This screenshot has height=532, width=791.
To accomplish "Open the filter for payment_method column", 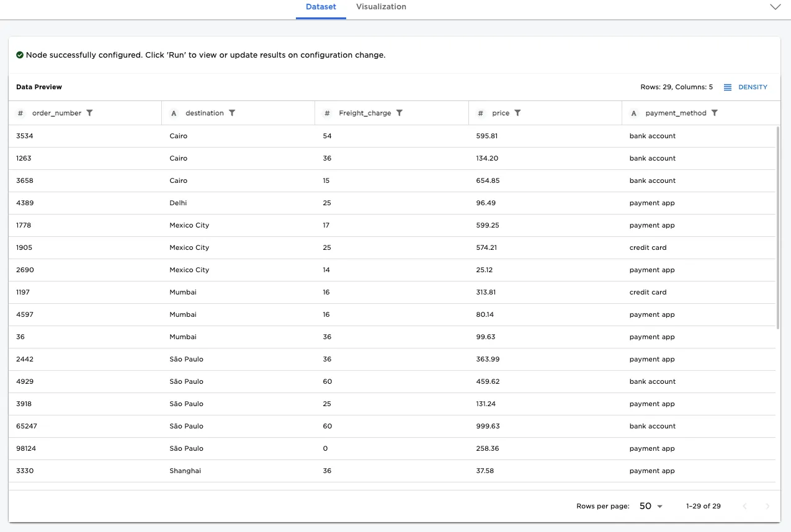I will [714, 113].
